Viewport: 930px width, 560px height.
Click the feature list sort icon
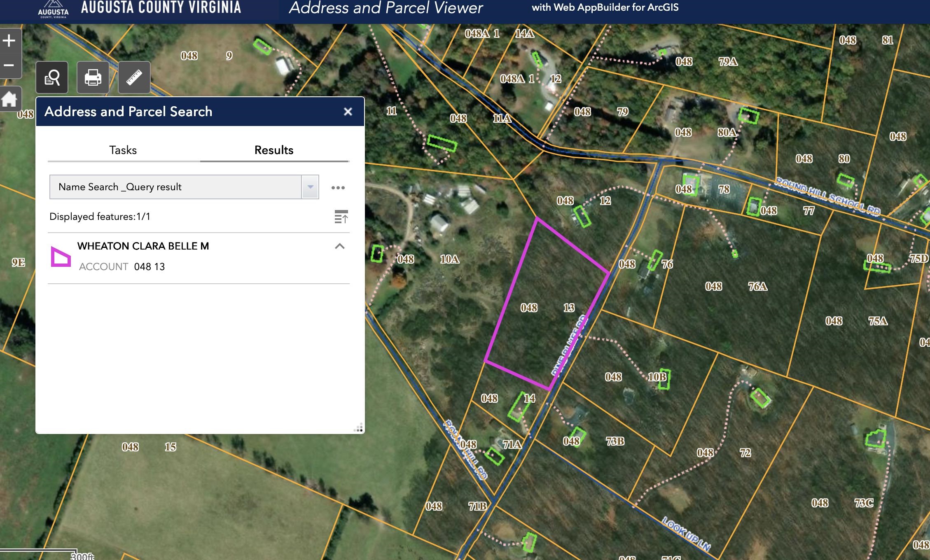point(341,217)
